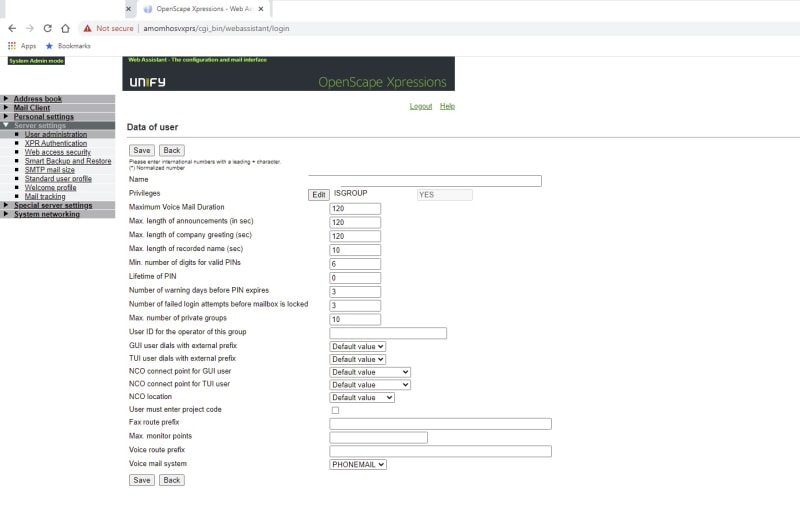Close the OpenScape Xpressions browser tab

(261, 9)
